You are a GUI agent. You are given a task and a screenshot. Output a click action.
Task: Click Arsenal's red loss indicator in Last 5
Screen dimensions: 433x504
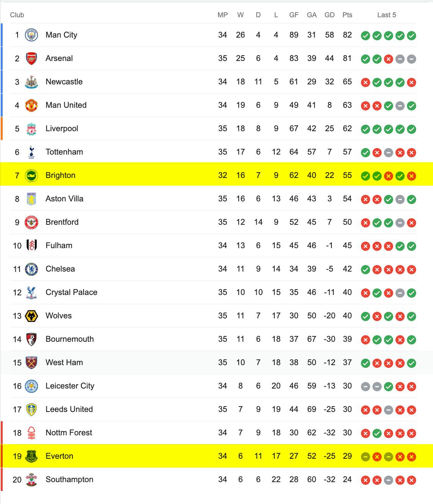tap(389, 59)
